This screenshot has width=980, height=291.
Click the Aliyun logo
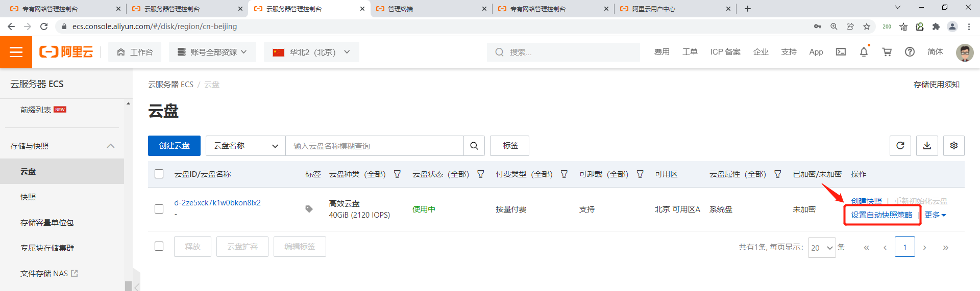point(66,52)
